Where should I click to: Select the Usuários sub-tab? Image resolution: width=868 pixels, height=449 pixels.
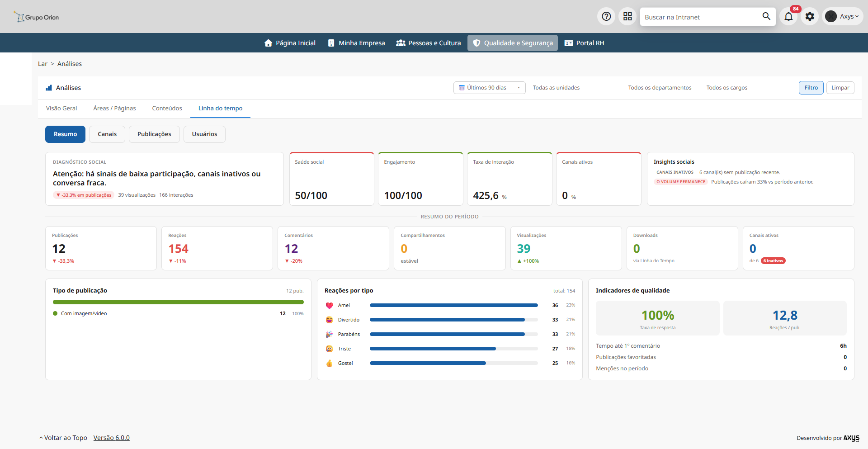tap(204, 134)
